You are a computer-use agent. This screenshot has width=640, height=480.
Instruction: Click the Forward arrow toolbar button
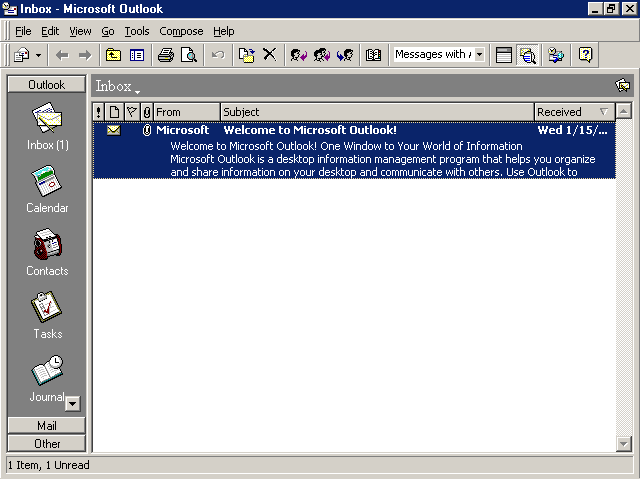tap(85, 55)
